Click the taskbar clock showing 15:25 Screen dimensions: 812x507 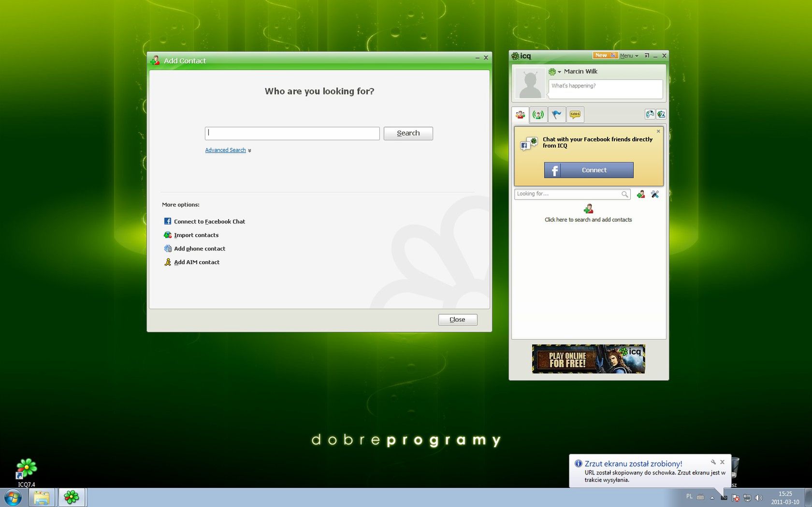[x=785, y=498]
